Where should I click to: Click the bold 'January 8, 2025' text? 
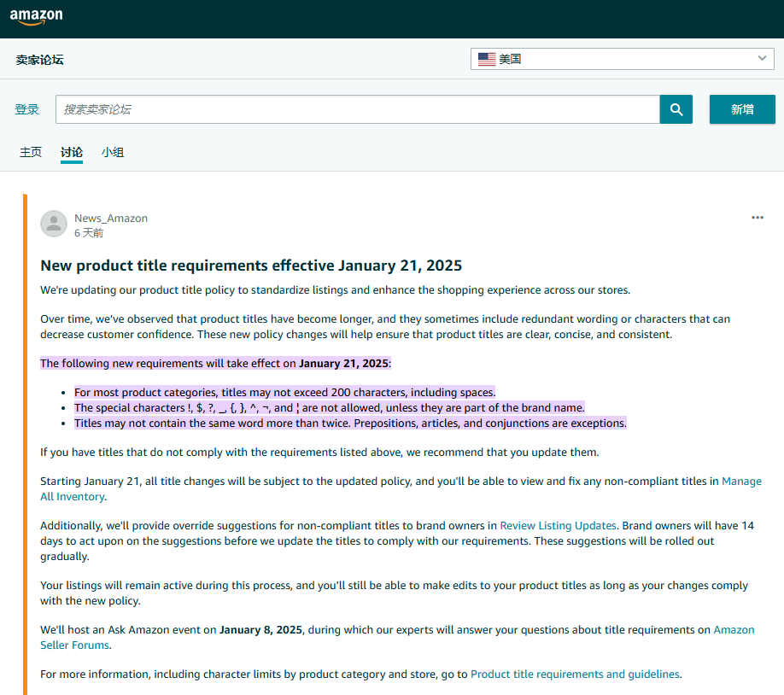(260, 629)
